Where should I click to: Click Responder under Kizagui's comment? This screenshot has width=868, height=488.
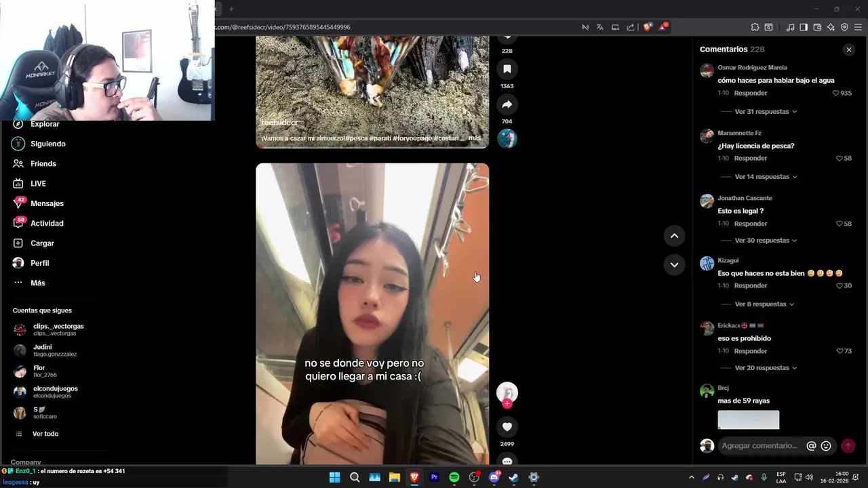[751, 286]
